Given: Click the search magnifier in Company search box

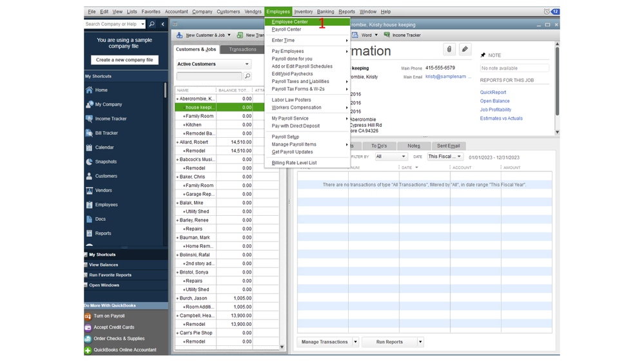Looking at the screenshot, I should 151,24.
